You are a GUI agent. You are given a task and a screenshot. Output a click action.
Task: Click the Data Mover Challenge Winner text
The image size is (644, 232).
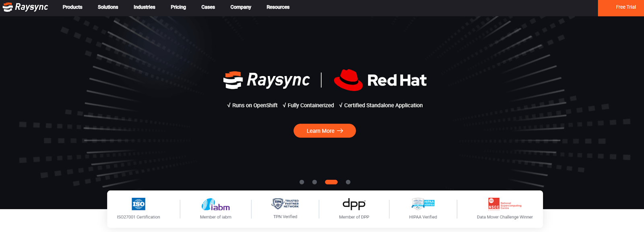point(505,217)
